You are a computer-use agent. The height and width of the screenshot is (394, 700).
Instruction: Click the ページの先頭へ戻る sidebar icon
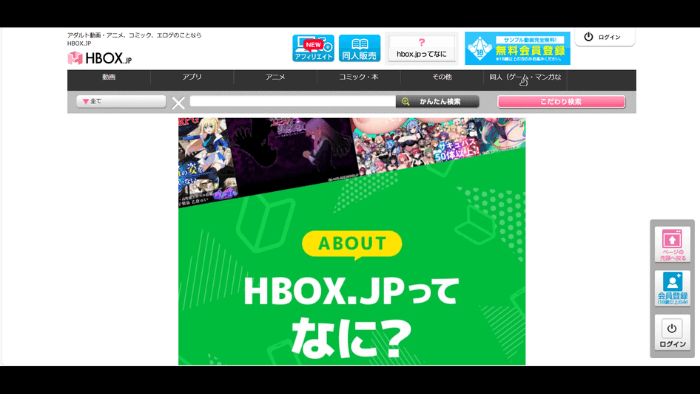pos(672,245)
